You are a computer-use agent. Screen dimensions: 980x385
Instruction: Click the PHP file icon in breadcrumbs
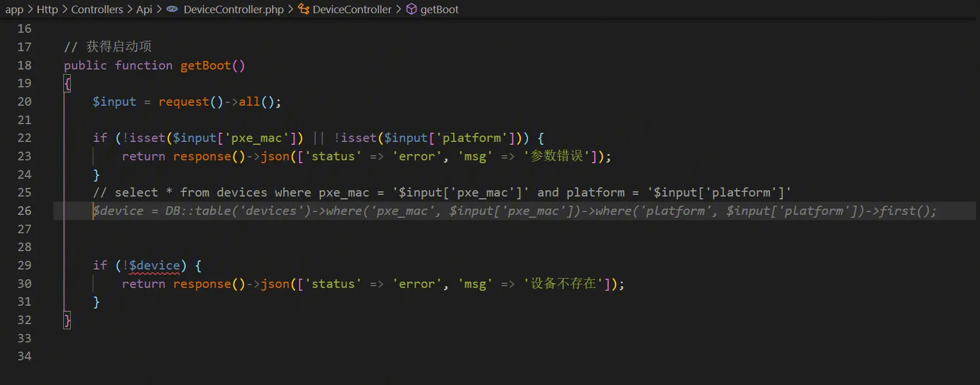172,9
